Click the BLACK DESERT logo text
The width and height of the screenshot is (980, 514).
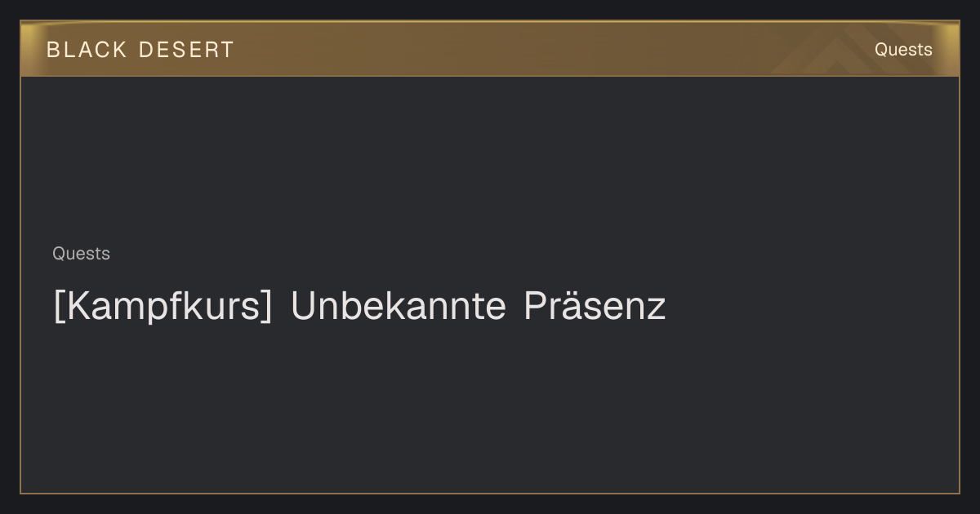tap(140, 50)
